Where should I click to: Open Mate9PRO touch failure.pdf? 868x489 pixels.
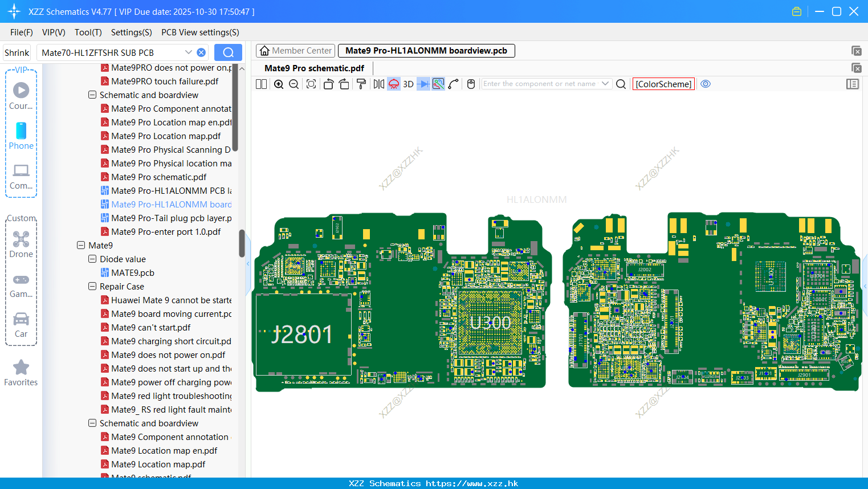(165, 81)
